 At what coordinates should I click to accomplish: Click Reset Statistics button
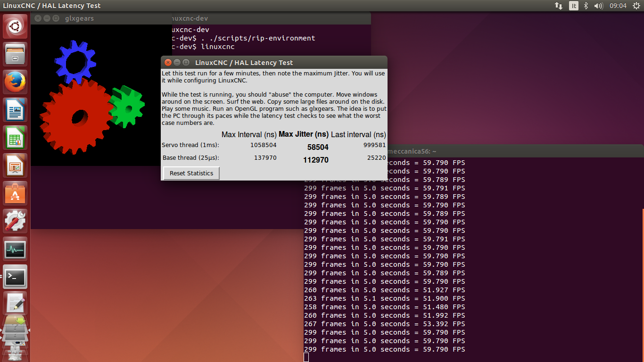tap(191, 173)
